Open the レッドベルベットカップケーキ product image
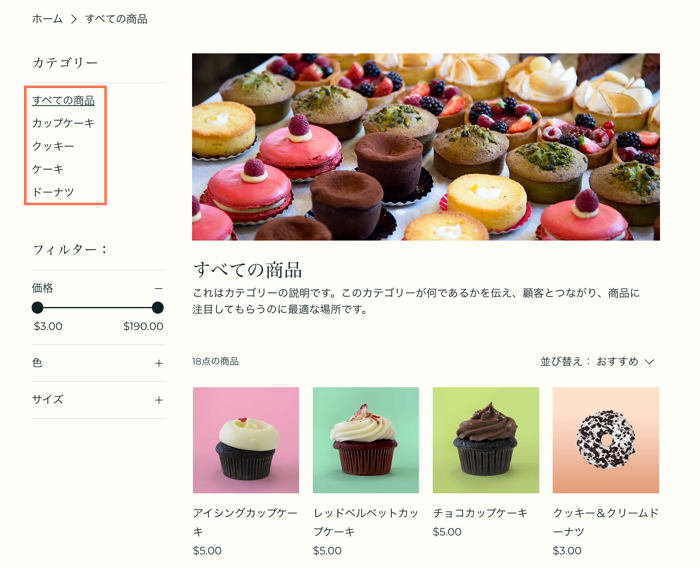Viewport: 700px width, 568px height. coord(365,440)
